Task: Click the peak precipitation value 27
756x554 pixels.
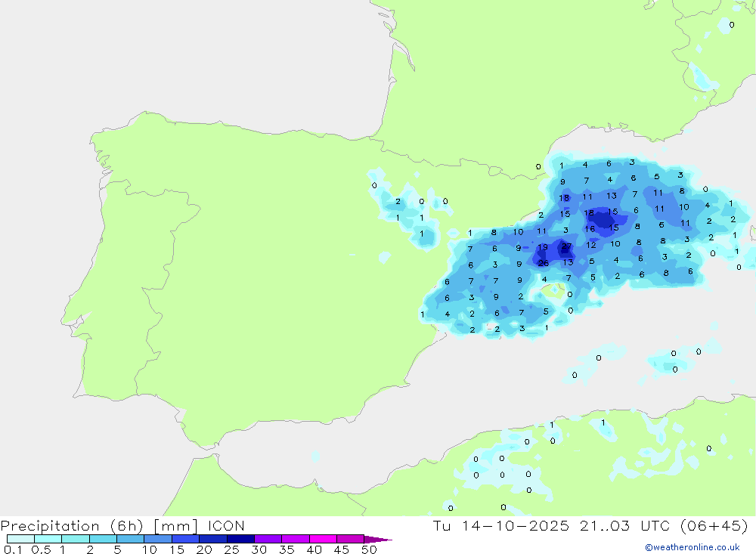Action: coord(566,246)
